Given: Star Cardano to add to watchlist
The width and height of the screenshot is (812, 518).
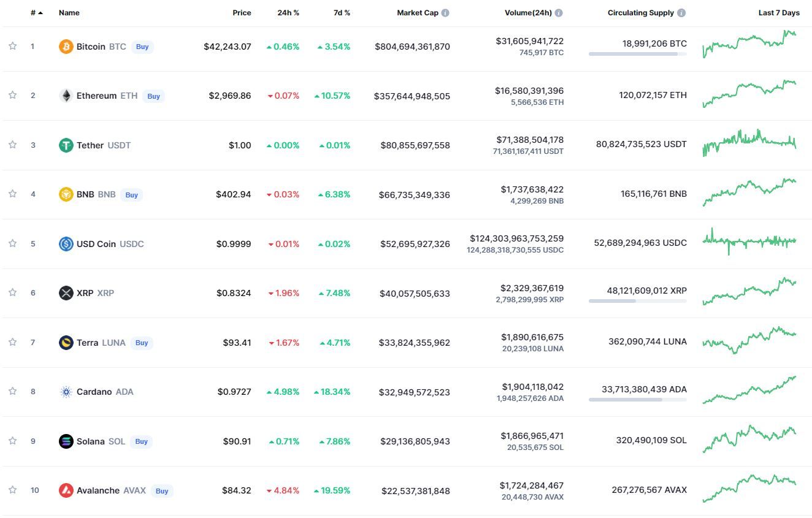Looking at the screenshot, I should 12,391.
